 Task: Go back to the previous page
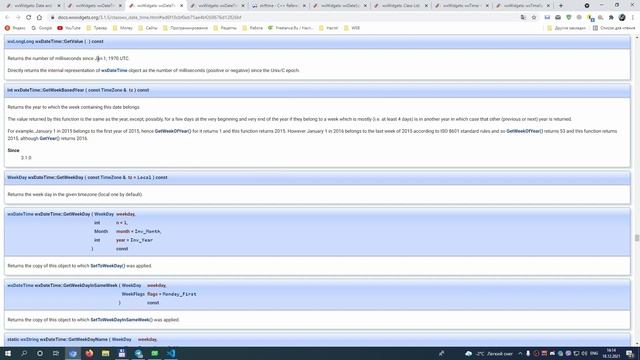[7, 18]
